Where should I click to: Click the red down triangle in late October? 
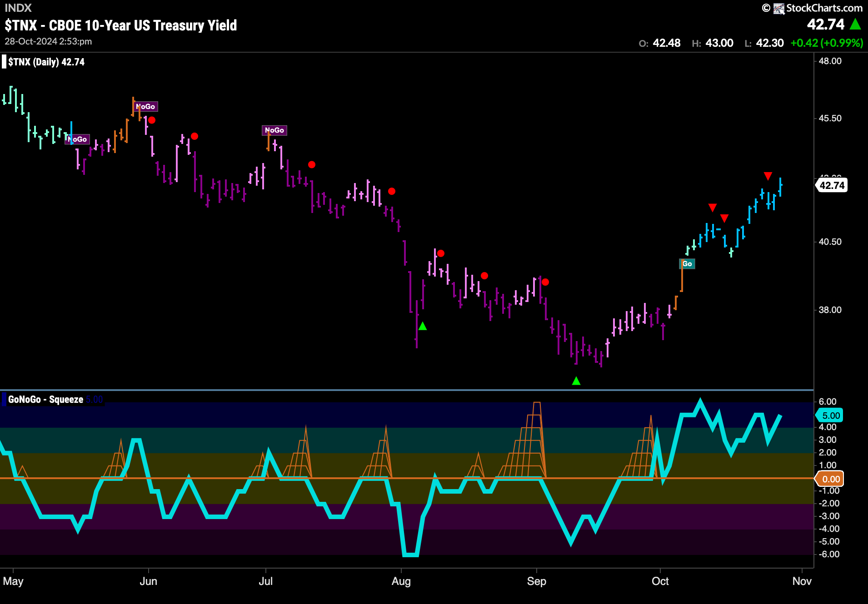[x=768, y=176]
